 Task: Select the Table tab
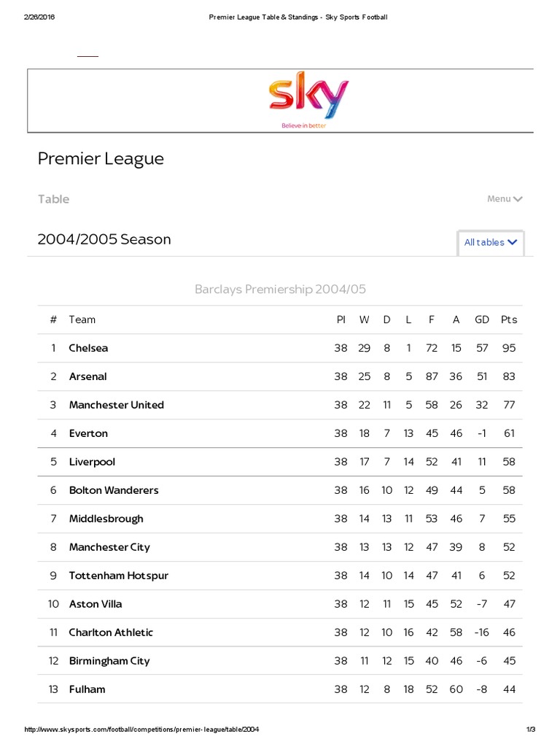pos(54,199)
